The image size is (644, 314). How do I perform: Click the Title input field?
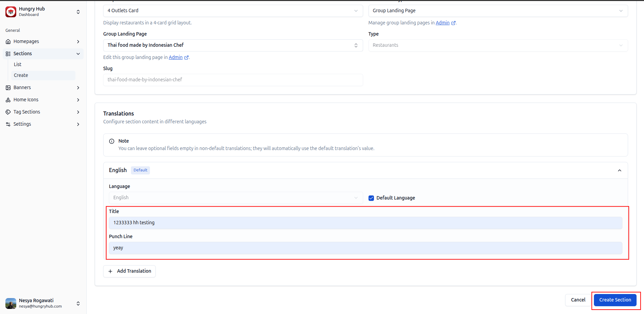click(x=365, y=223)
